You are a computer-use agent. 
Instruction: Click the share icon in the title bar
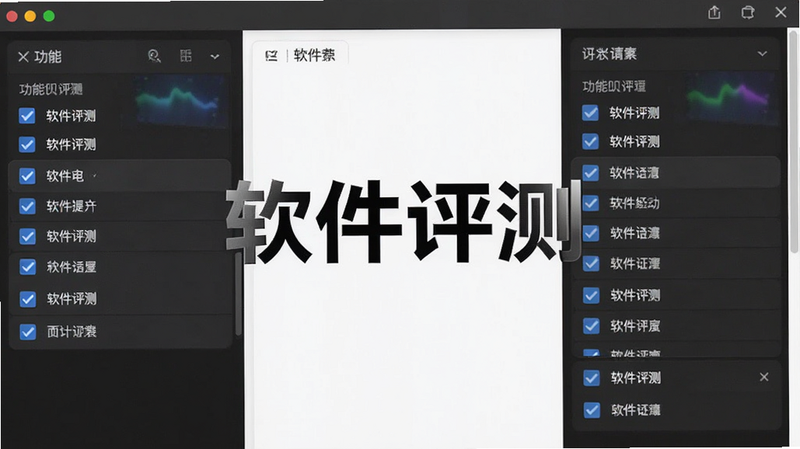714,12
